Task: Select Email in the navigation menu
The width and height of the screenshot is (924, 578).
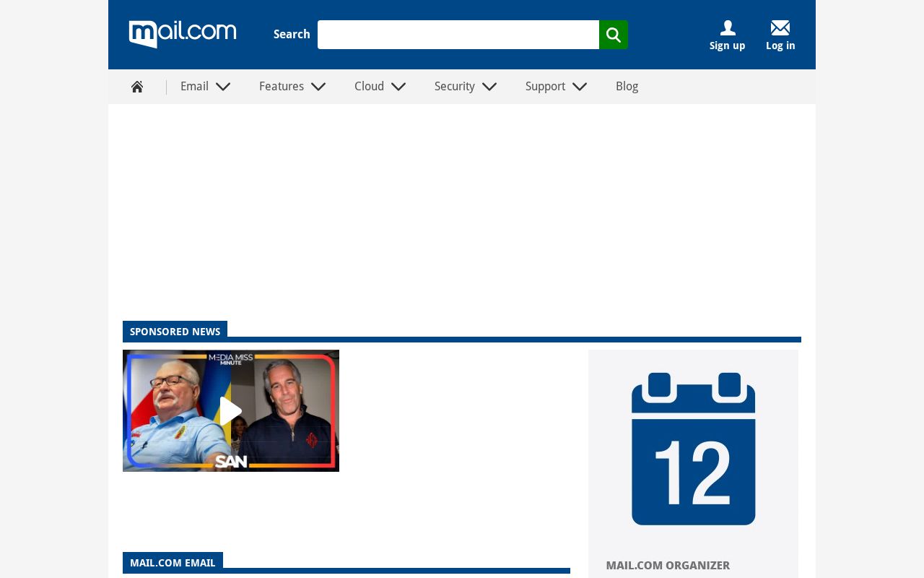Action: coord(194,86)
